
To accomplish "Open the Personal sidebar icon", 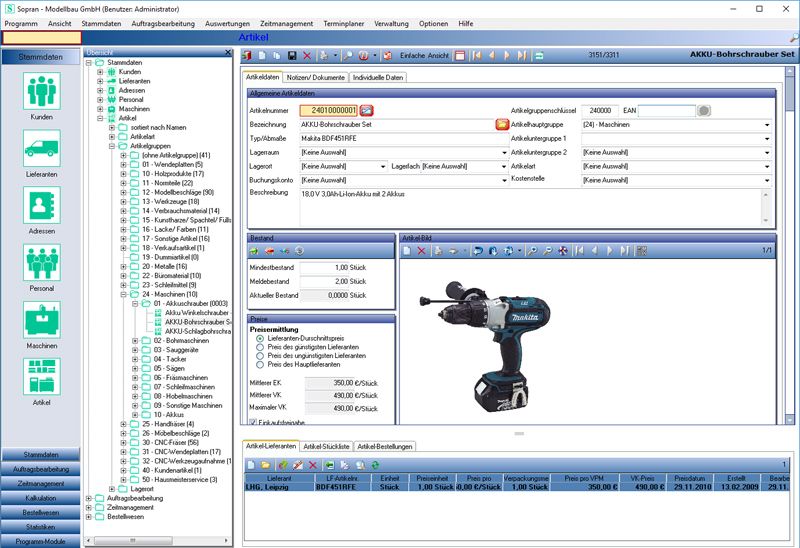I will coord(41,262).
